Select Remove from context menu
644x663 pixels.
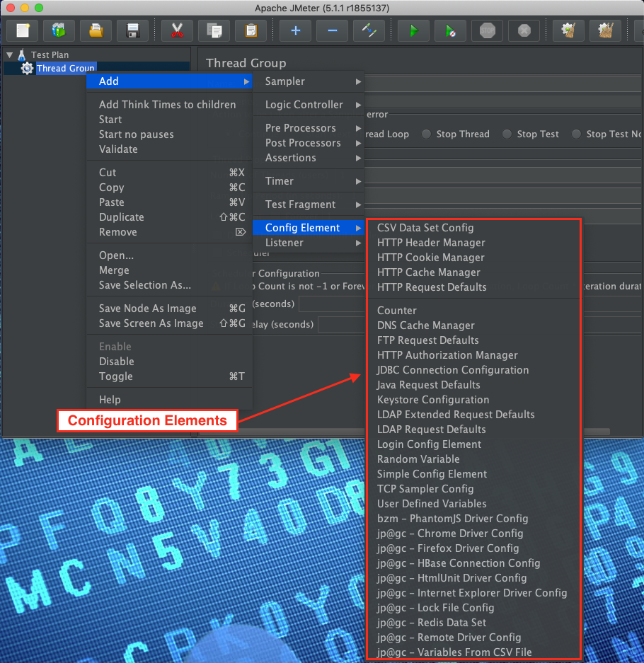[x=170, y=232]
